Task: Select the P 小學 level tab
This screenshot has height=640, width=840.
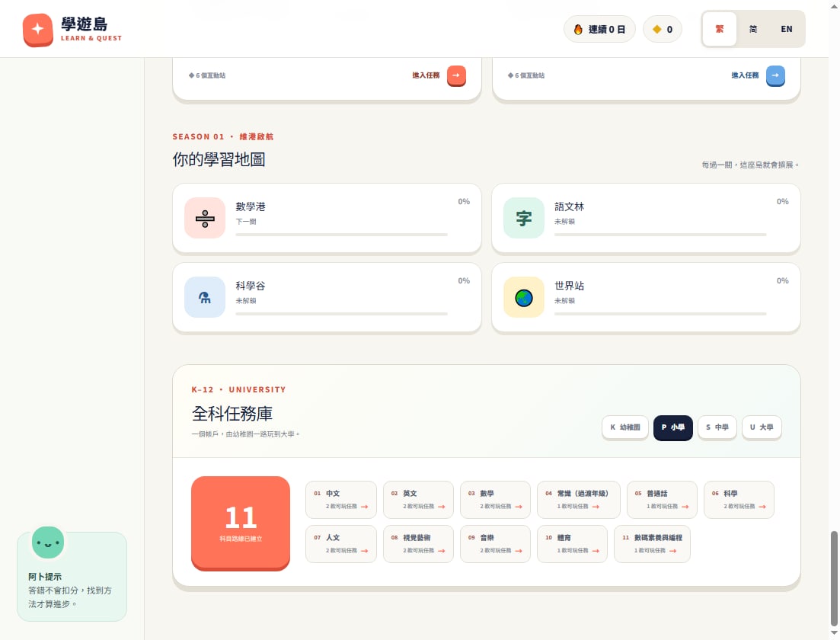Action: tap(673, 427)
